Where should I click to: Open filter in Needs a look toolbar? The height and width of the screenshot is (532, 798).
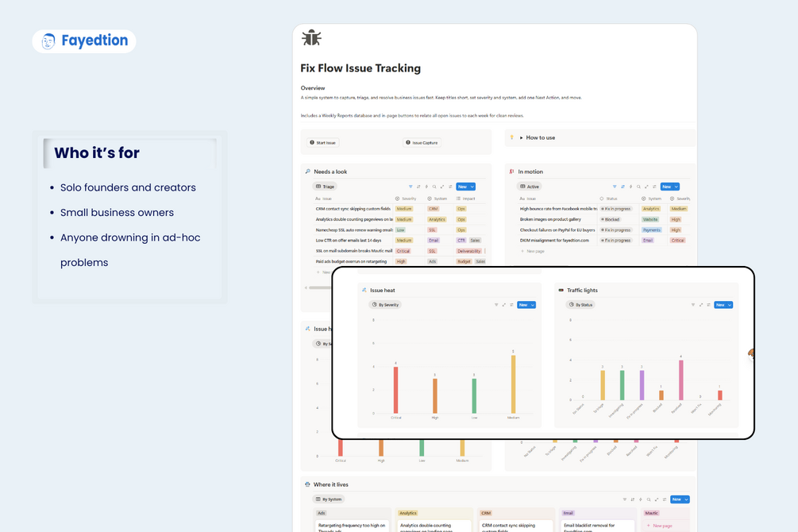pos(411,187)
